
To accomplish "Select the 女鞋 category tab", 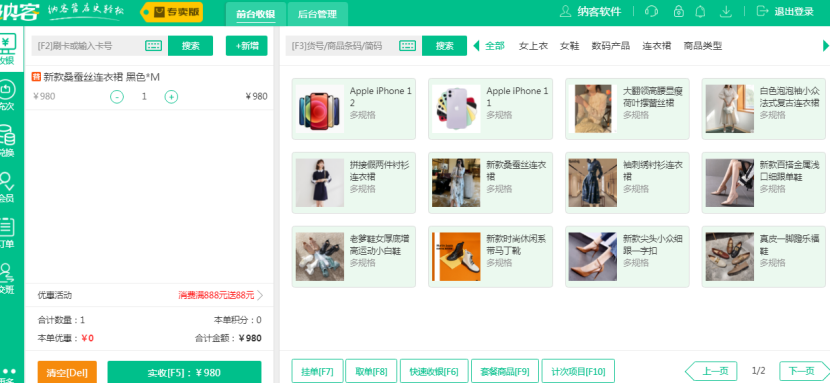I will pyautogui.click(x=570, y=45).
